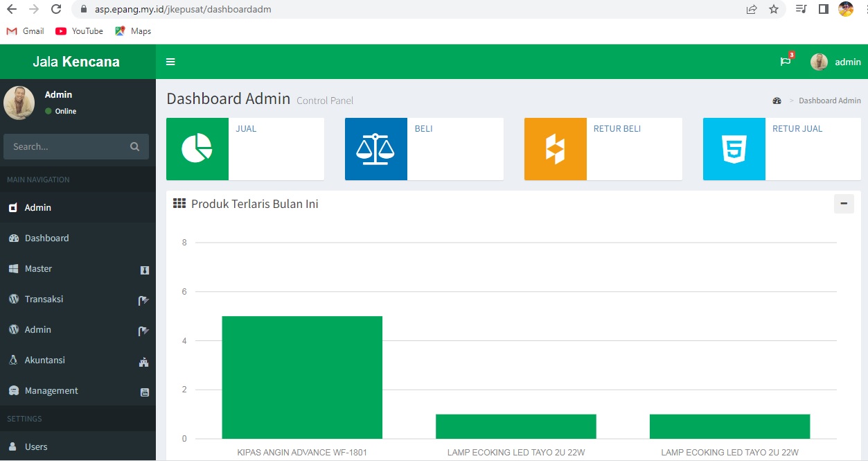Click the search magnifier icon in sidebar
This screenshot has width=868, height=461.
[134, 147]
